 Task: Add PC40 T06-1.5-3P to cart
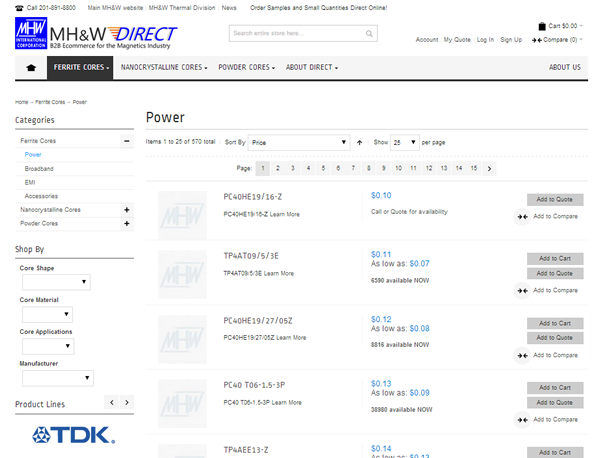(x=555, y=388)
